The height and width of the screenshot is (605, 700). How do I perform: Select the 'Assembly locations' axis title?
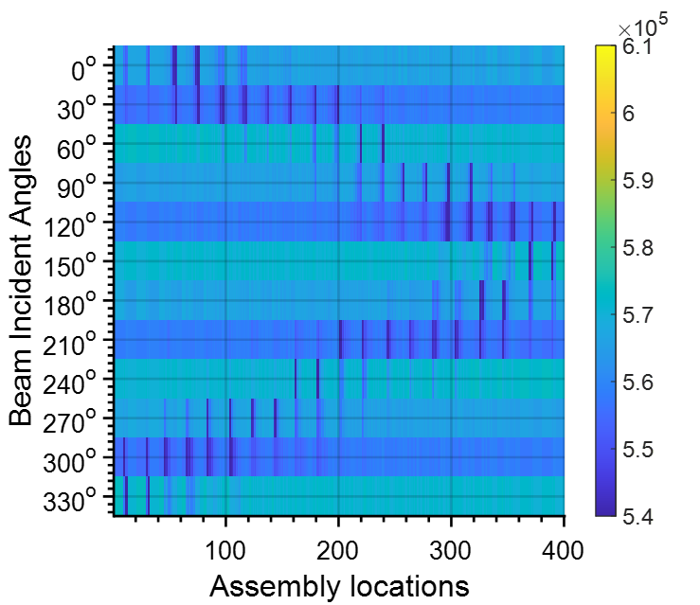coord(339,586)
